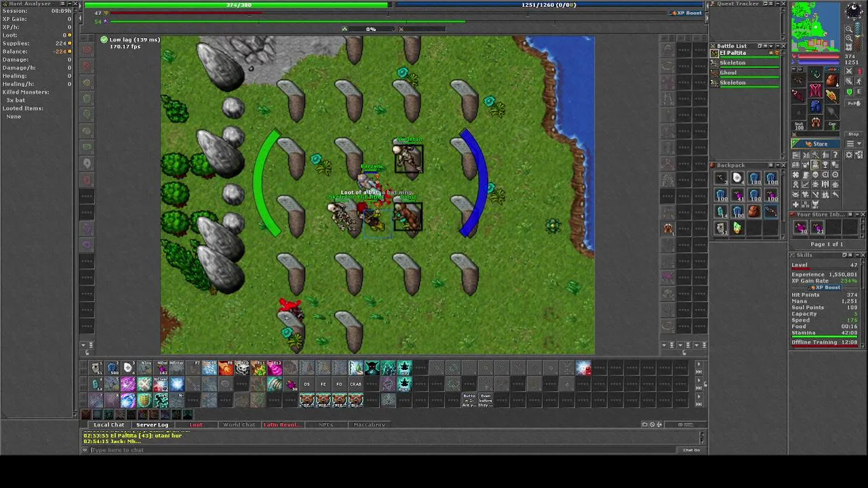
Task: Minimize the Battle List panel
Action: pos(778,46)
